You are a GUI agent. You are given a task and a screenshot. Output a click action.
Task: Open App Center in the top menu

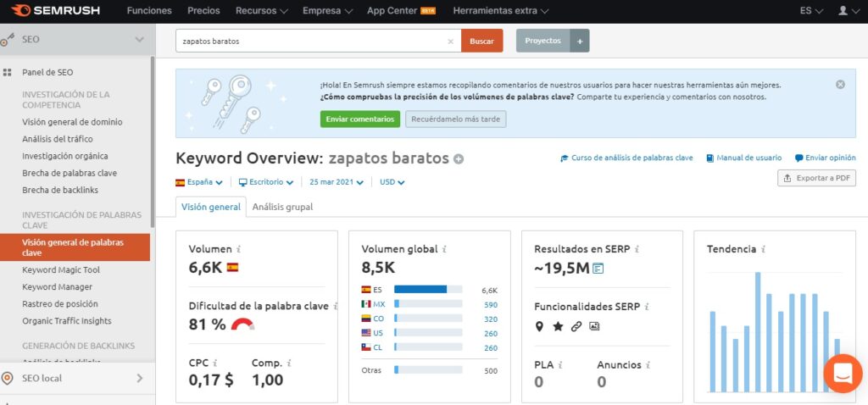coord(401,10)
